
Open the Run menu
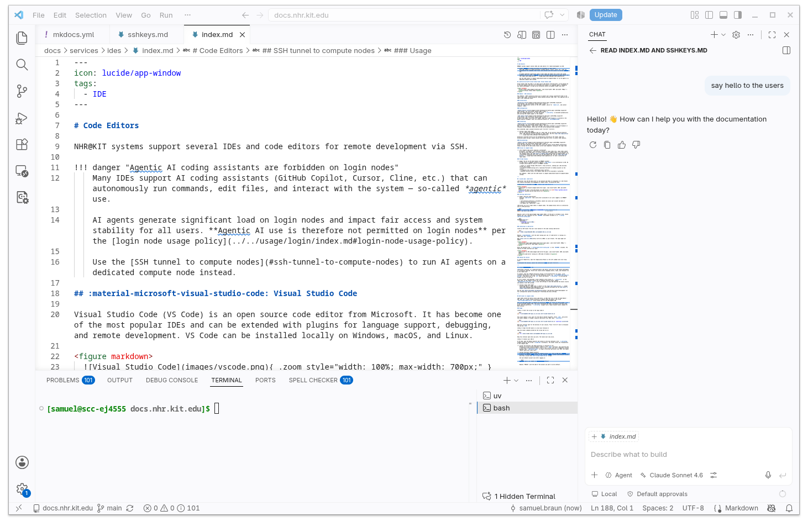click(x=166, y=15)
